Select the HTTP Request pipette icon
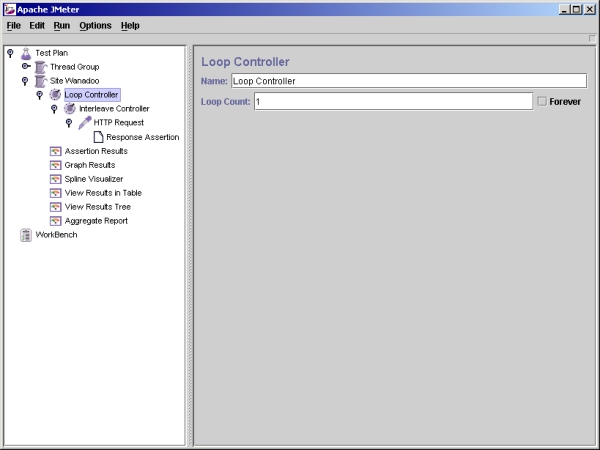600x450 pixels. tap(85, 123)
